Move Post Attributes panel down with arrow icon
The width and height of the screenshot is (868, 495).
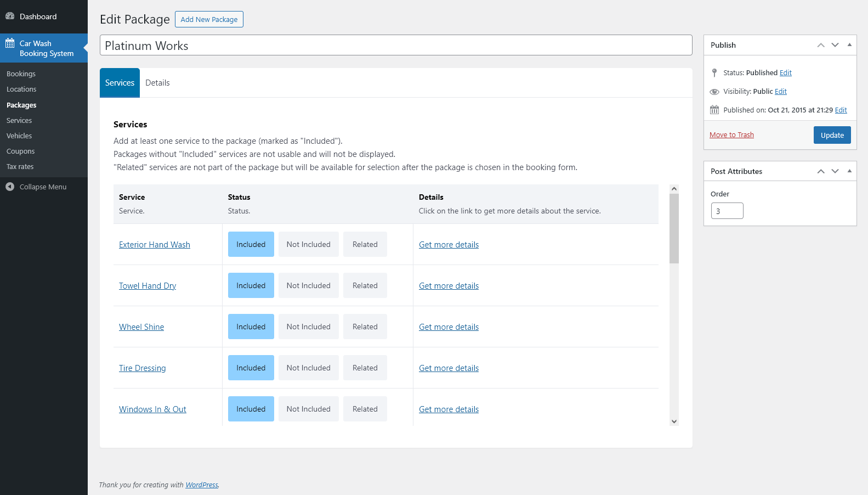[835, 171]
